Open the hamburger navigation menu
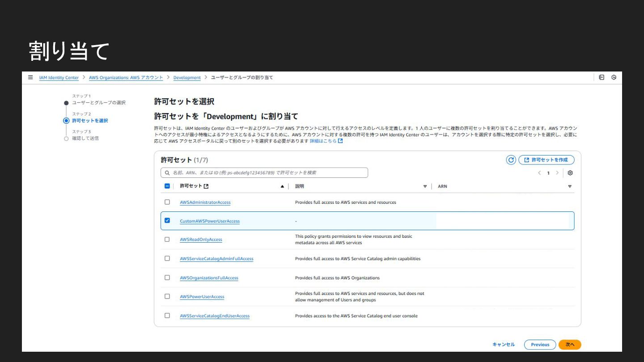Image resolution: width=644 pixels, height=362 pixels. pyautogui.click(x=30, y=77)
